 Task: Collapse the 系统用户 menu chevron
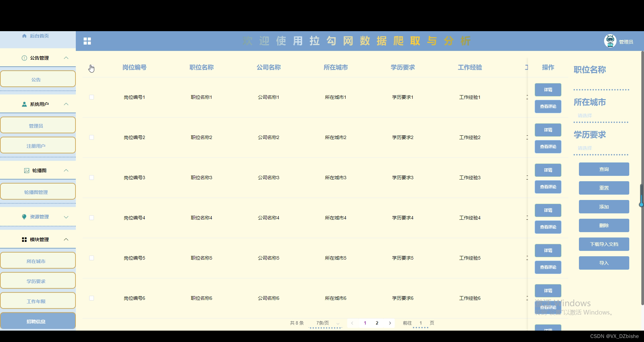tap(66, 104)
